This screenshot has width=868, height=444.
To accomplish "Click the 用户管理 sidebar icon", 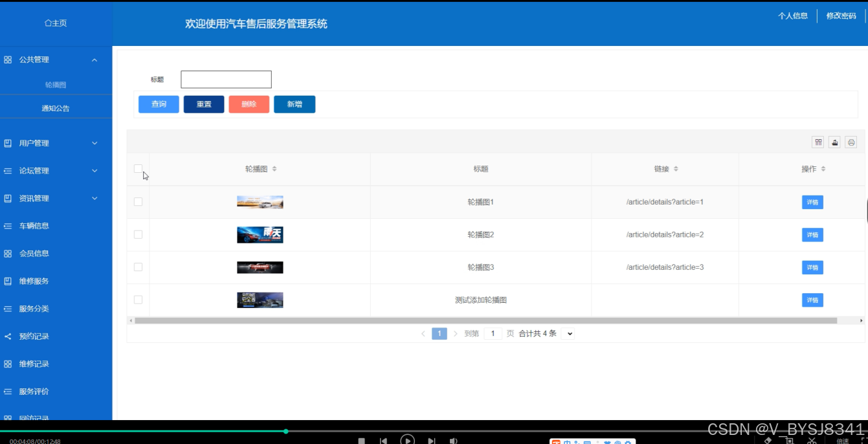I will pos(8,143).
